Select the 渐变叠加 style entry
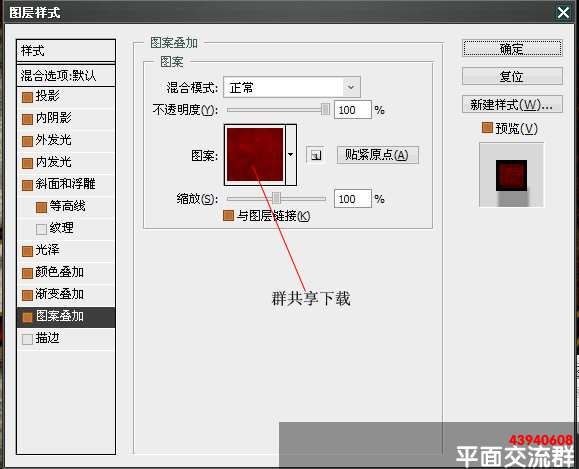 (66, 294)
